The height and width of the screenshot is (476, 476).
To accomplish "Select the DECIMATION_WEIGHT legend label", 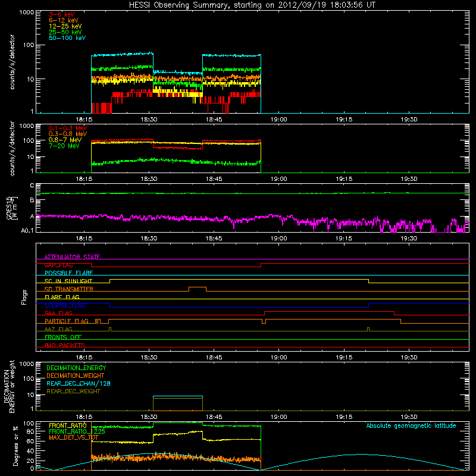I will click(x=76, y=376).
